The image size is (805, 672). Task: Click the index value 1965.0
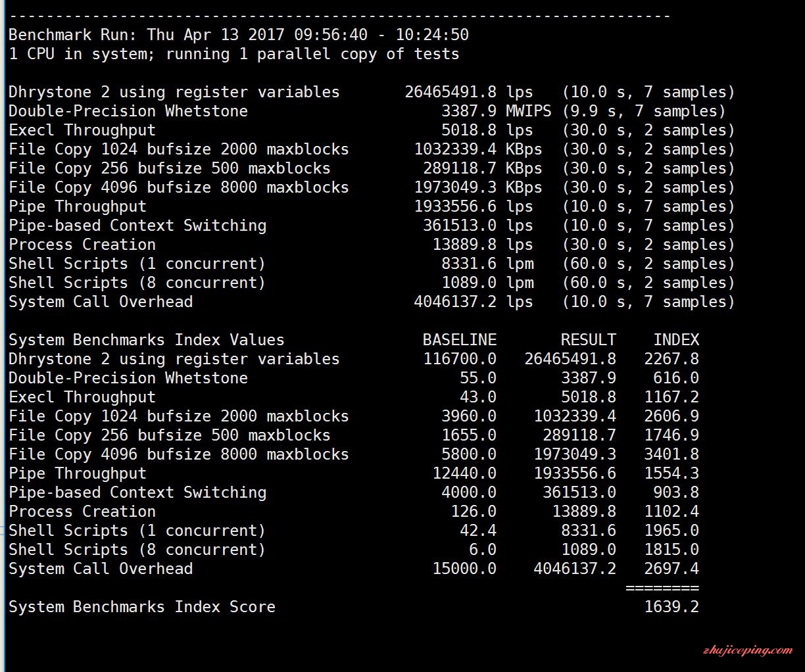(x=672, y=531)
